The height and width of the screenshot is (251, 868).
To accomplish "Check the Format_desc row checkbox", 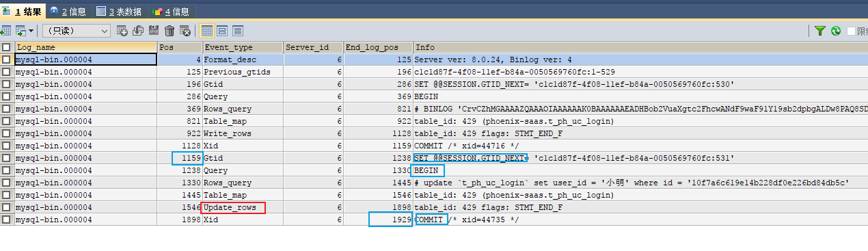I will 6,60.
